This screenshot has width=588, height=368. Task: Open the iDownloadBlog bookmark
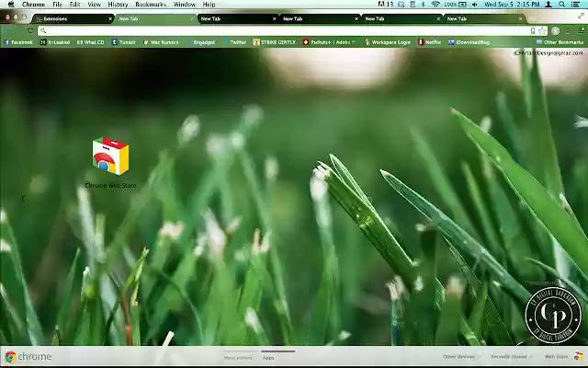pos(469,42)
